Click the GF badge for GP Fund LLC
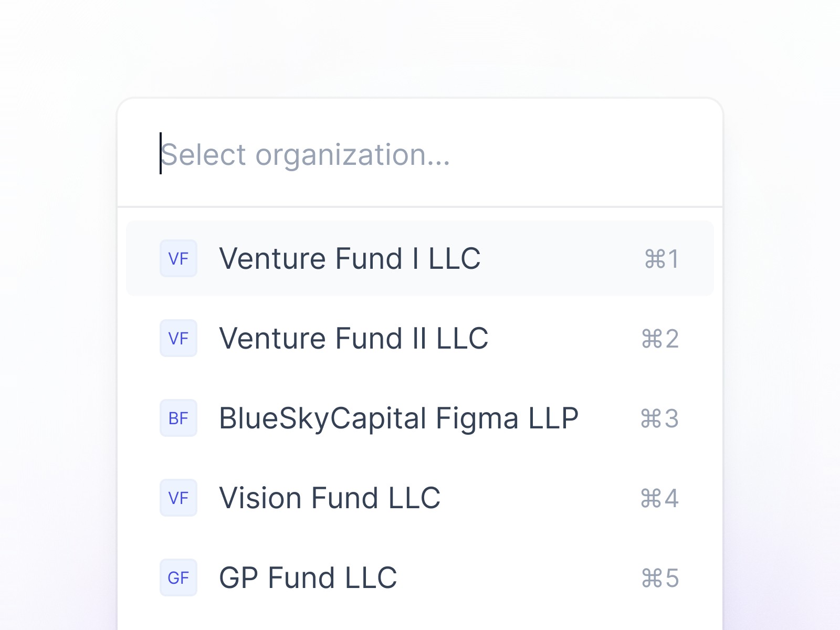The width and height of the screenshot is (840, 630). pyautogui.click(x=178, y=577)
